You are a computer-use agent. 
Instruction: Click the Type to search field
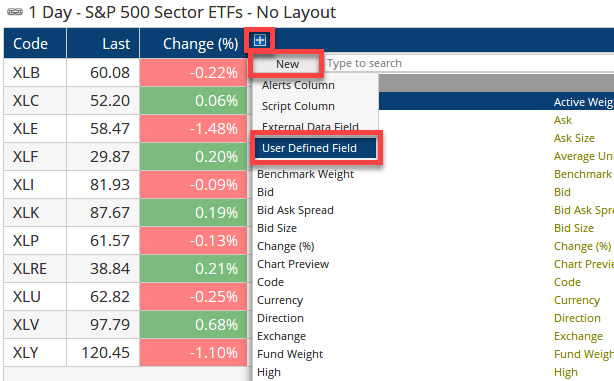pos(468,63)
